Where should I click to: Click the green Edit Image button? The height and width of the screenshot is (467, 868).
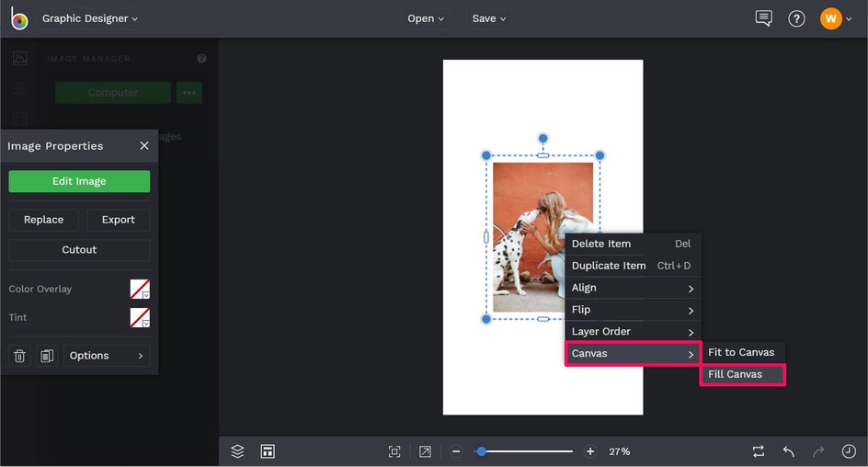click(x=79, y=181)
